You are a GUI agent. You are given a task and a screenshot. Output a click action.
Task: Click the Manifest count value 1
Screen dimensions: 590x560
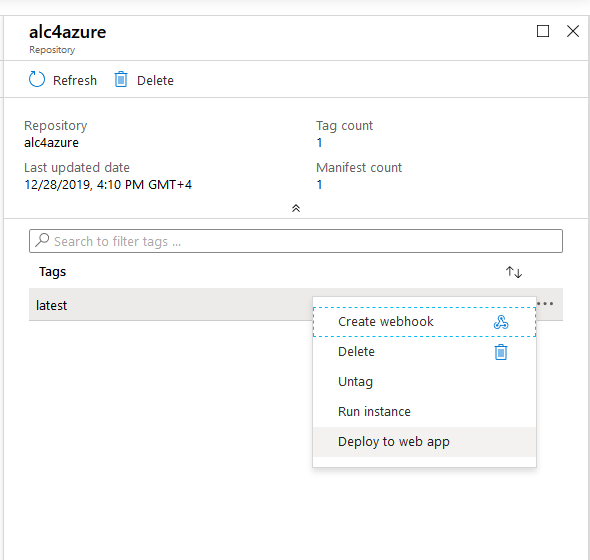(x=319, y=185)
